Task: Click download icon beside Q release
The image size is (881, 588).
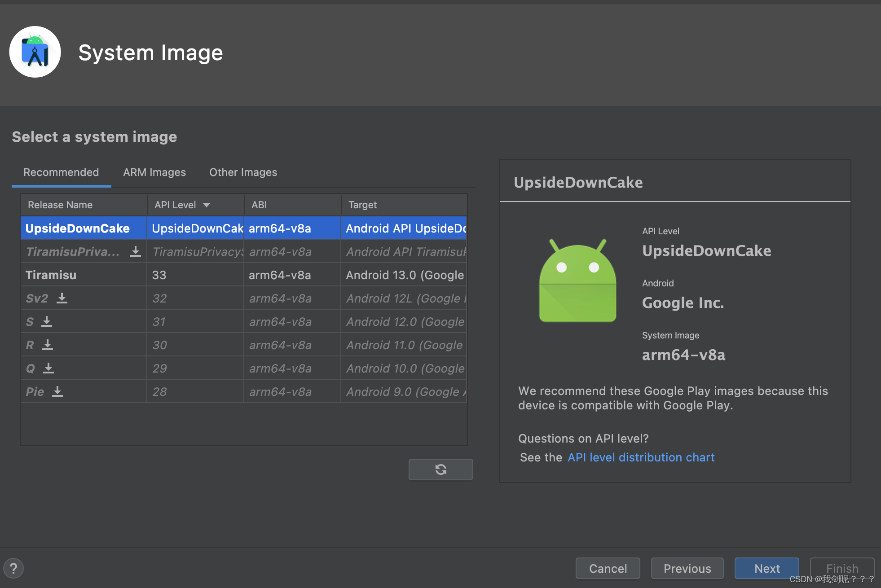Action: [48, 369]
